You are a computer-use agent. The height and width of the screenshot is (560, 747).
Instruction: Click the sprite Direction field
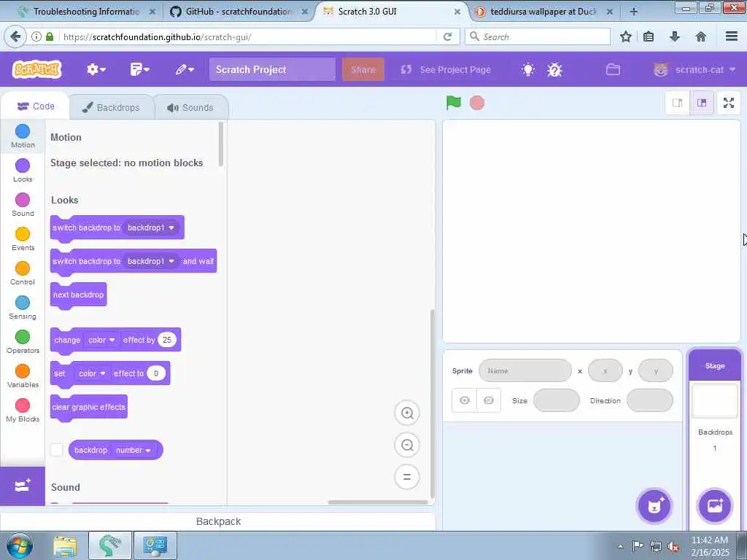tap(650, 400)
